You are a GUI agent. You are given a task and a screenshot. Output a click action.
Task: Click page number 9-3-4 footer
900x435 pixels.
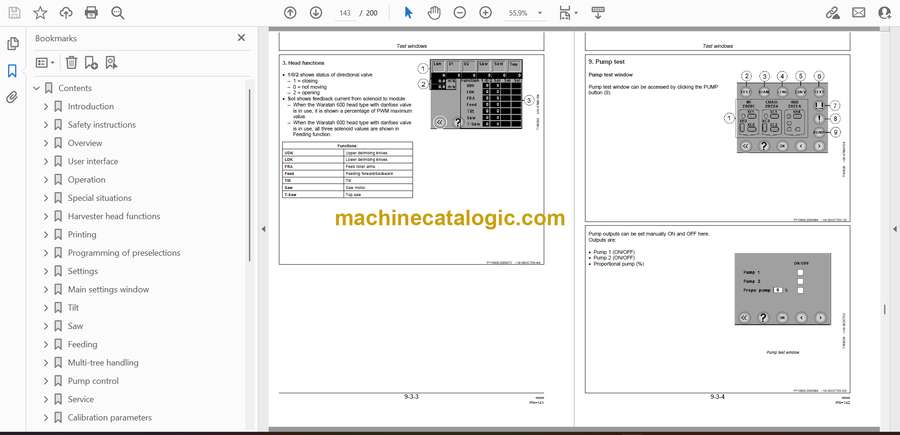click(717, 397)
